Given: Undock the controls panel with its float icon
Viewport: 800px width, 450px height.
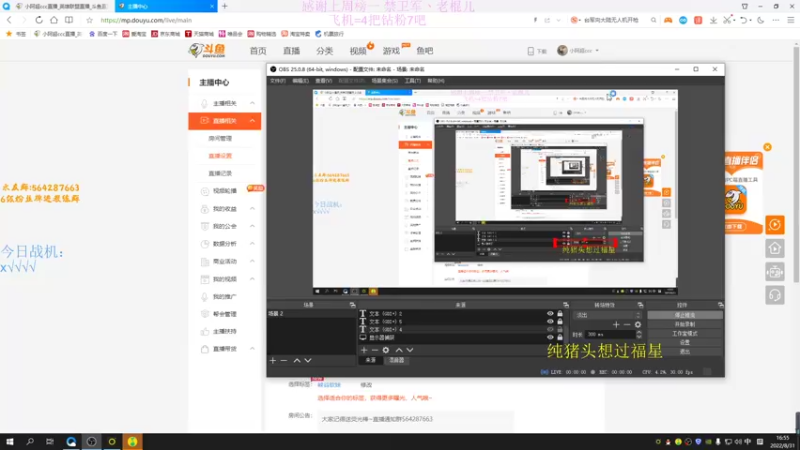Looking at the screenshot, I should tap(720, 305).
